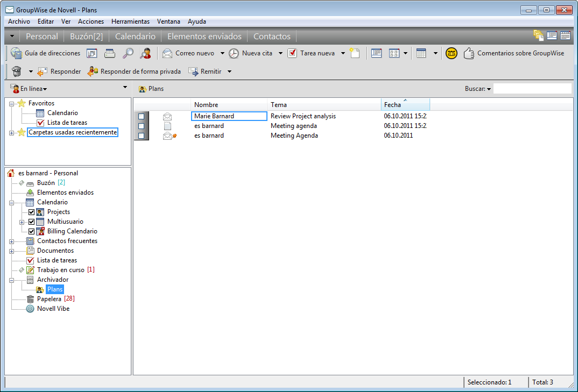The width and height of the screenshot is (578, 392).
Task: Compose a Correo nuevo message
Action: coord(188,53)
